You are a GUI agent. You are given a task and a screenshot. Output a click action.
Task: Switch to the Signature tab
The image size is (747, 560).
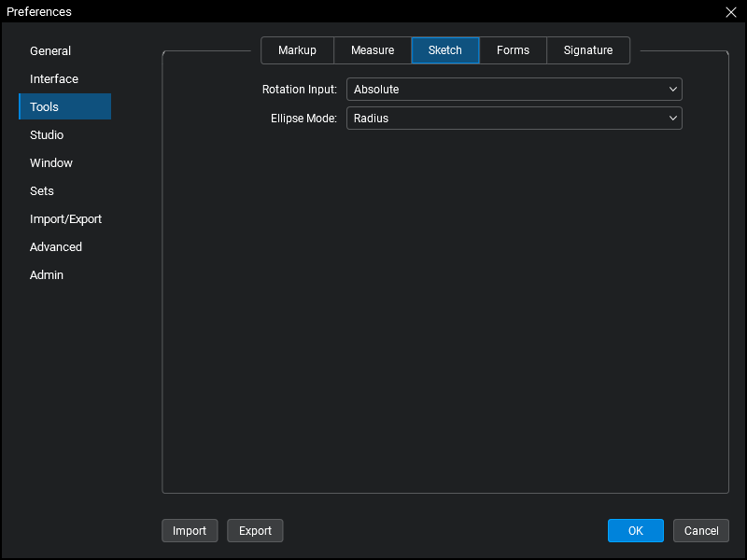coord(588,50)
